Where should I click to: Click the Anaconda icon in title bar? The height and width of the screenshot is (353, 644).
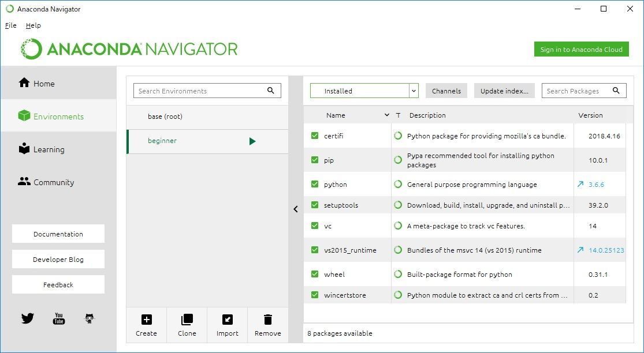pyautogui.click(x=9, y=9)
